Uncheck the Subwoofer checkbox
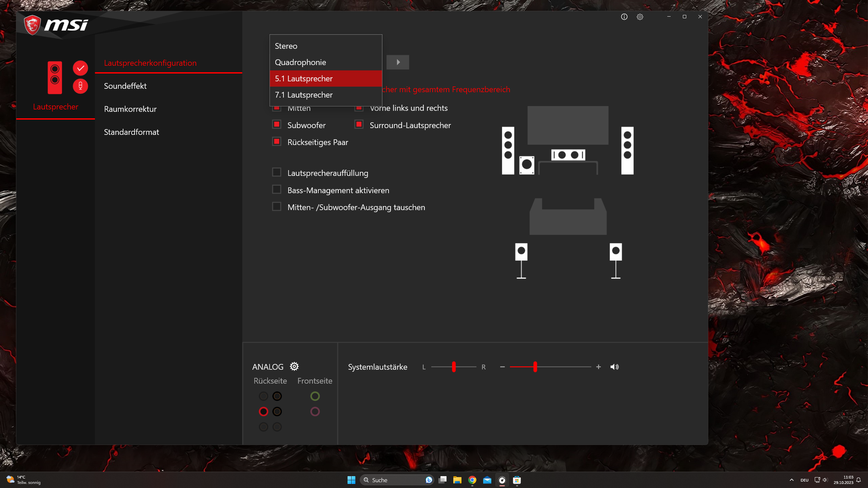 pyautogui.click(x=277, y=124)
